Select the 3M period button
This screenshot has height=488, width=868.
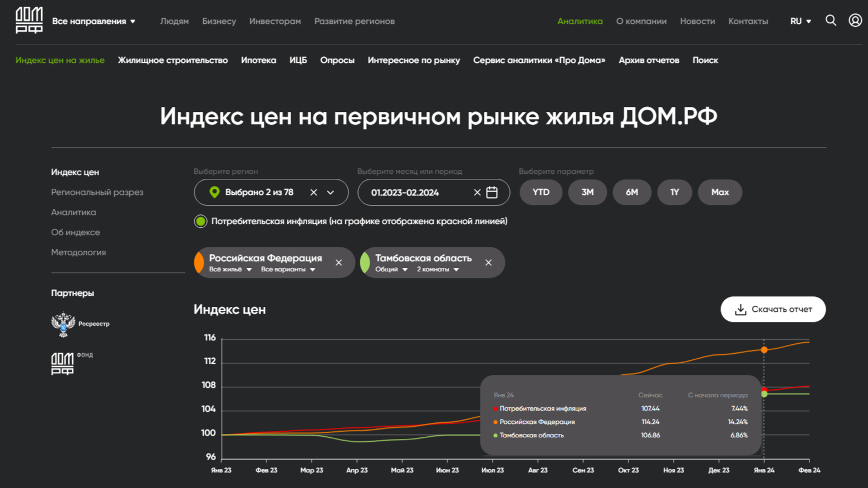tap(587, 192)
